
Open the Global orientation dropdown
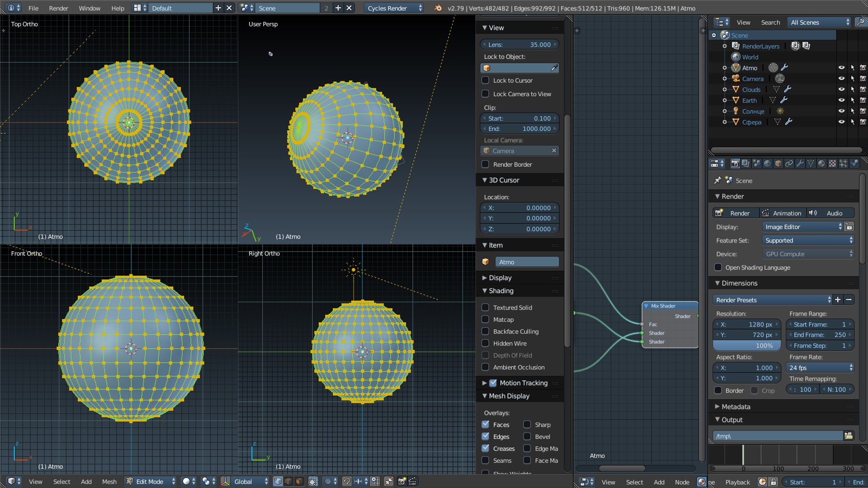point(245,482)
